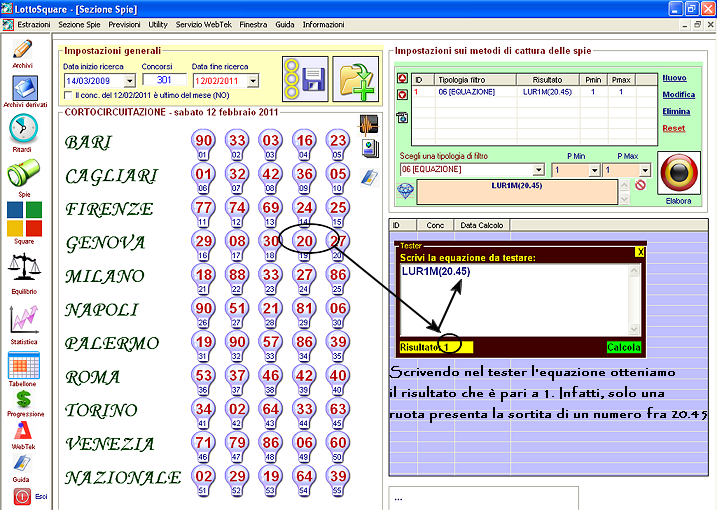Image resolution: width=717 pixels, height=510 pixels.
Task: Click the Concorsi field showing 301
Action: coord(164,80)
